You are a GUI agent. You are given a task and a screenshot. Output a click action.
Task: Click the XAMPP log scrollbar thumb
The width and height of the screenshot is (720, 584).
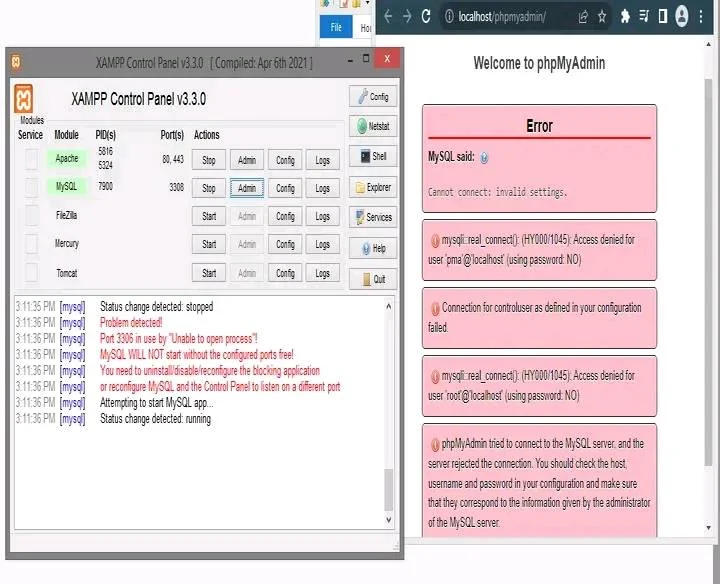(x=388, y=490)
